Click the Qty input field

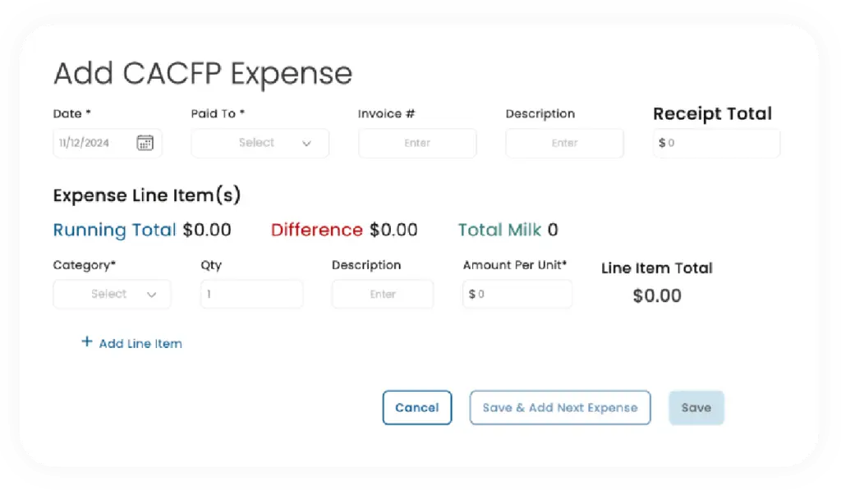(251, 294)
